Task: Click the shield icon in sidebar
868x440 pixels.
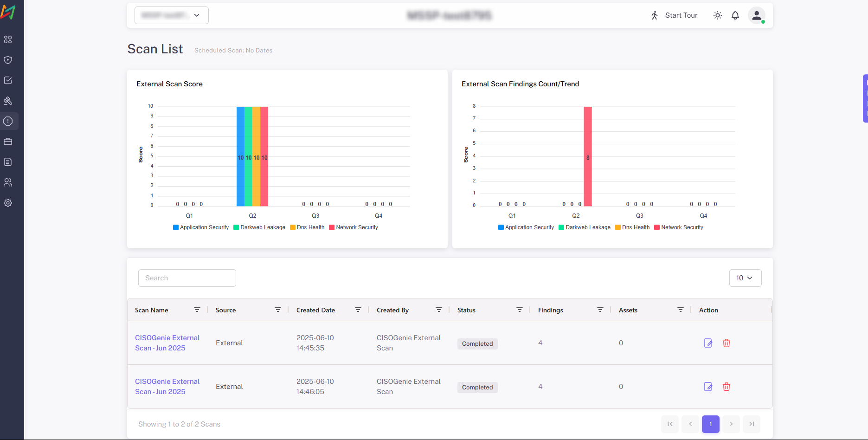Action: [8, 60]
